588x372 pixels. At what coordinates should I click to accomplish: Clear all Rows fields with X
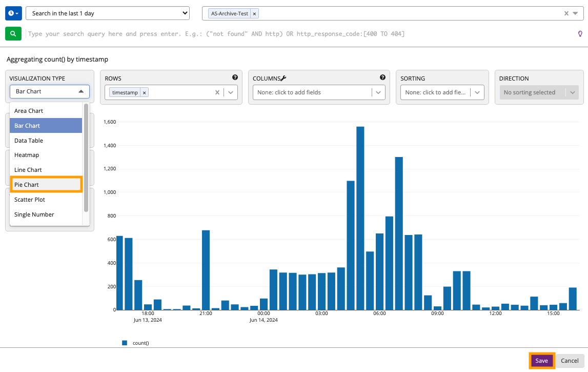click(x=217, y=92)
